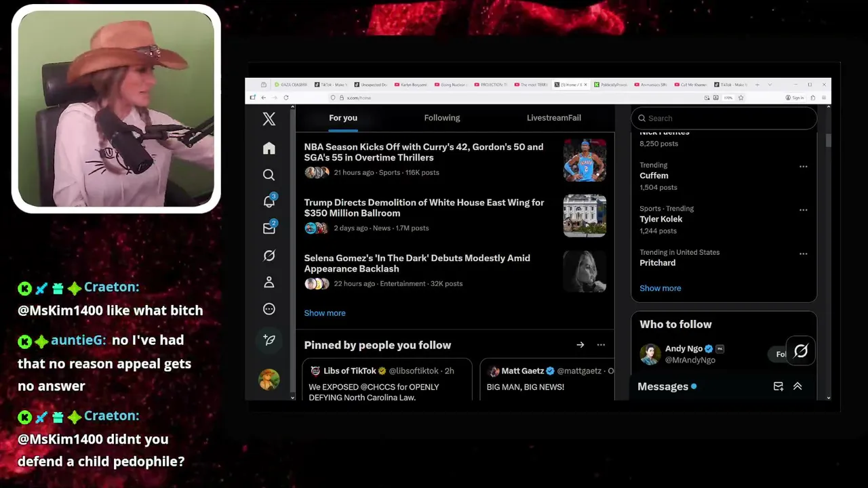The width and height of the screenshot is (868, 488).
Task: Open NBA Season Kicks Off news story
Action: pyautogui.click(x=424, y=152)
